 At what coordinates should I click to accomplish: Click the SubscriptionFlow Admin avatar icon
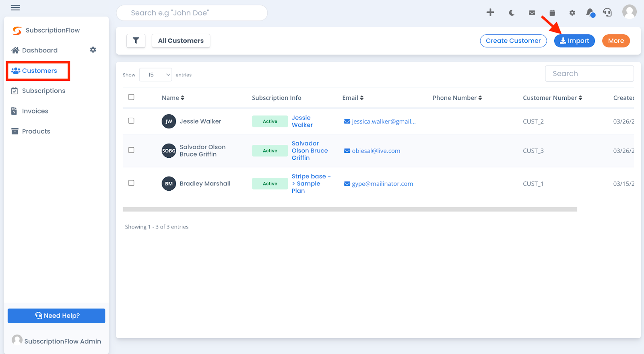click(17, 340)
